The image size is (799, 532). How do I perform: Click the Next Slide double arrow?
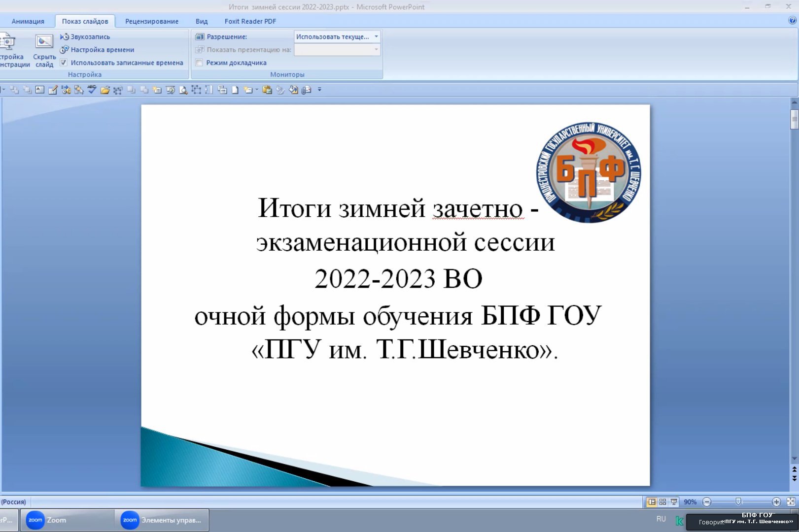point(794,478)
